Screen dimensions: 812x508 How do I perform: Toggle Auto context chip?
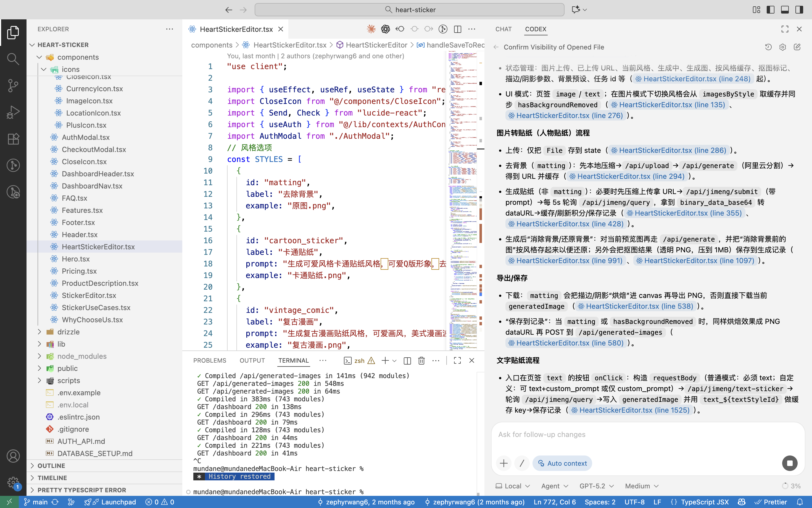(562, 463)
